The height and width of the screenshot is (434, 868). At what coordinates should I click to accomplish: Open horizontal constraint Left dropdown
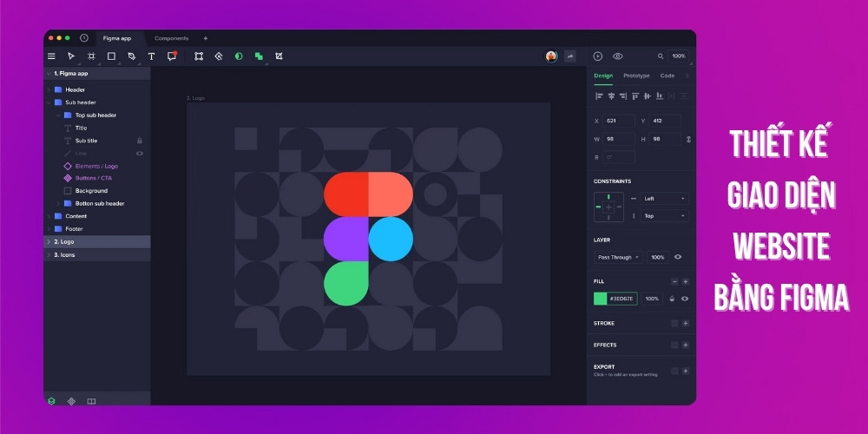664,199
